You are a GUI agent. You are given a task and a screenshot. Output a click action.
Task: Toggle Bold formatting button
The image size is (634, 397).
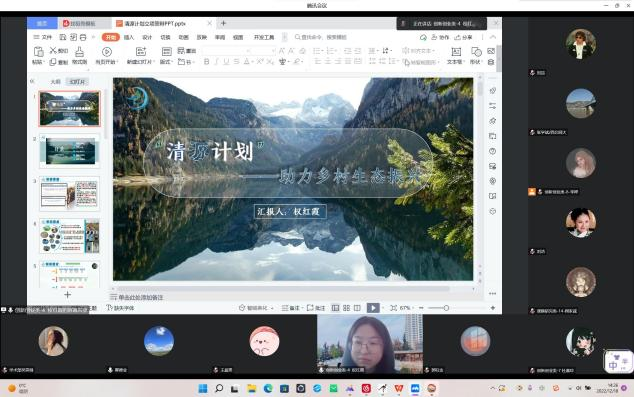[x=207, y=61]
